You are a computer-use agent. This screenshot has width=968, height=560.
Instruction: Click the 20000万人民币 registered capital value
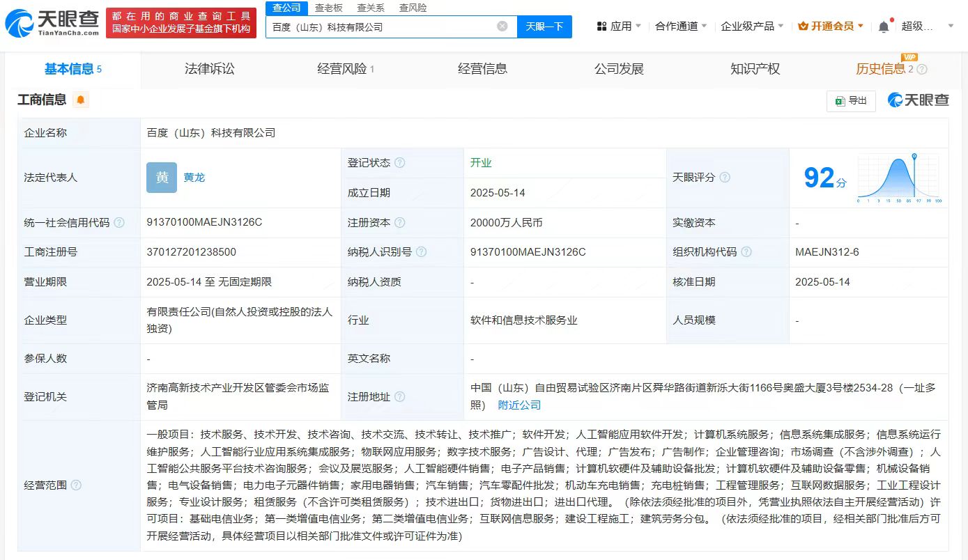click(506, 223)
